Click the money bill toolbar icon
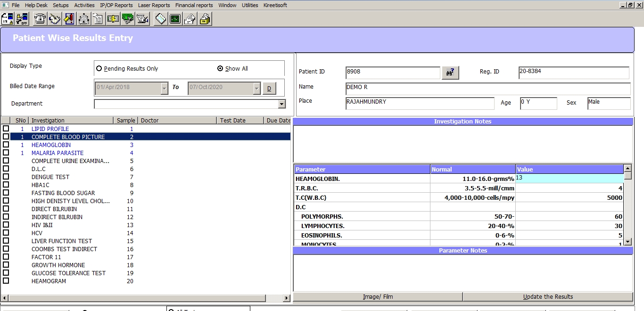The height and width of the screenshot is (311, 644). coord(113,19)
